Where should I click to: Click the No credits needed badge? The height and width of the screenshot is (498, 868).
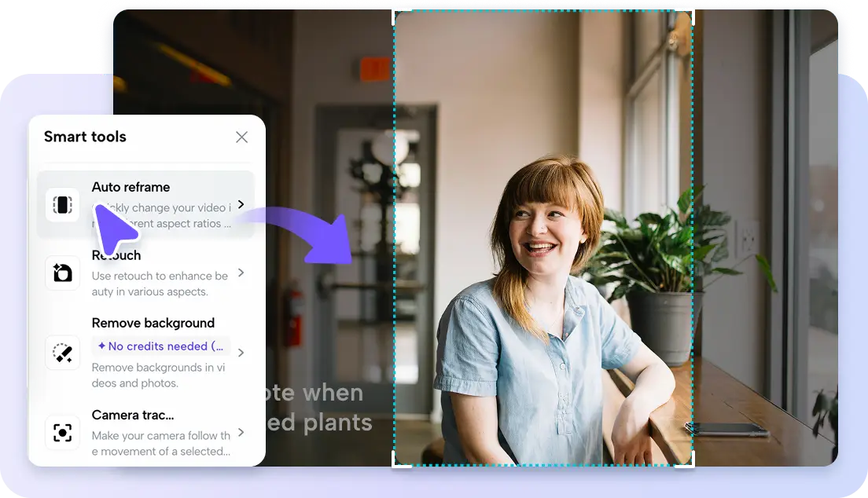click(x=161, y=346)
